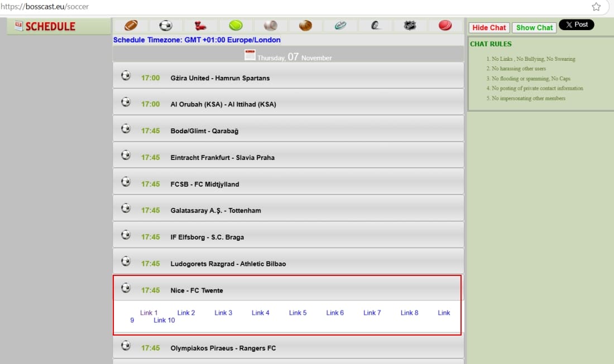Bookmark the page with the star icon

click(596, 7)
